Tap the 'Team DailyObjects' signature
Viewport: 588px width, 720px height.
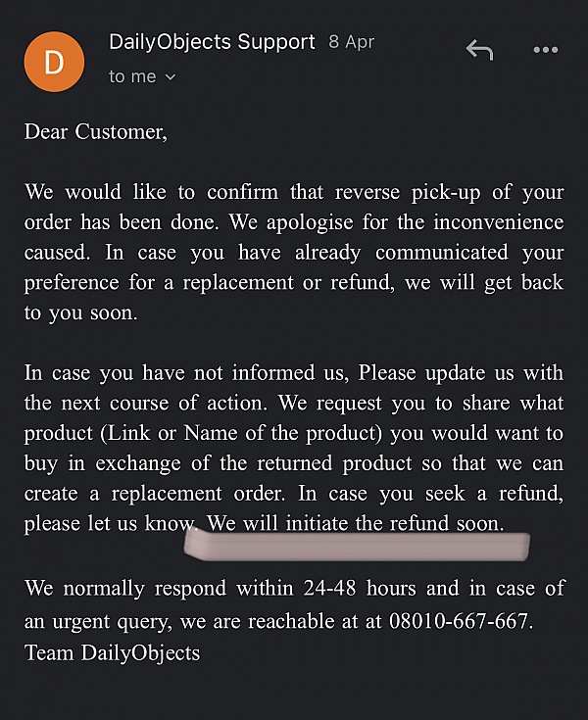(112, 652)
